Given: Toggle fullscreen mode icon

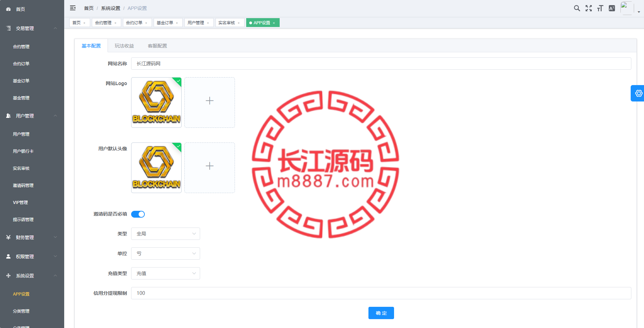Looking at the screenshot, I should 588,8.
